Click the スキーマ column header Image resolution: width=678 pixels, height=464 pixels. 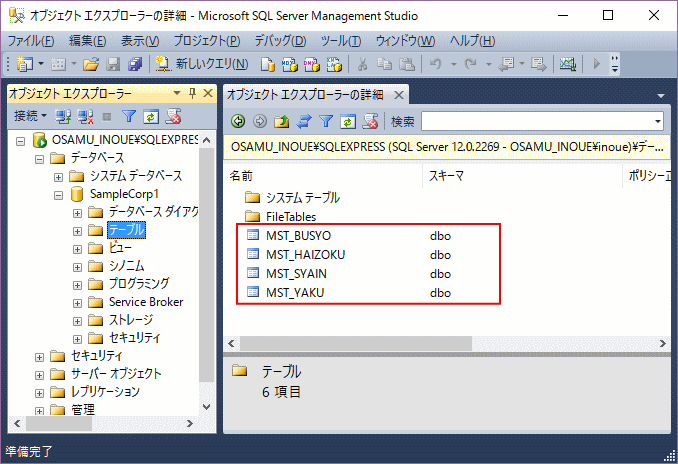(x=522, y=176)
